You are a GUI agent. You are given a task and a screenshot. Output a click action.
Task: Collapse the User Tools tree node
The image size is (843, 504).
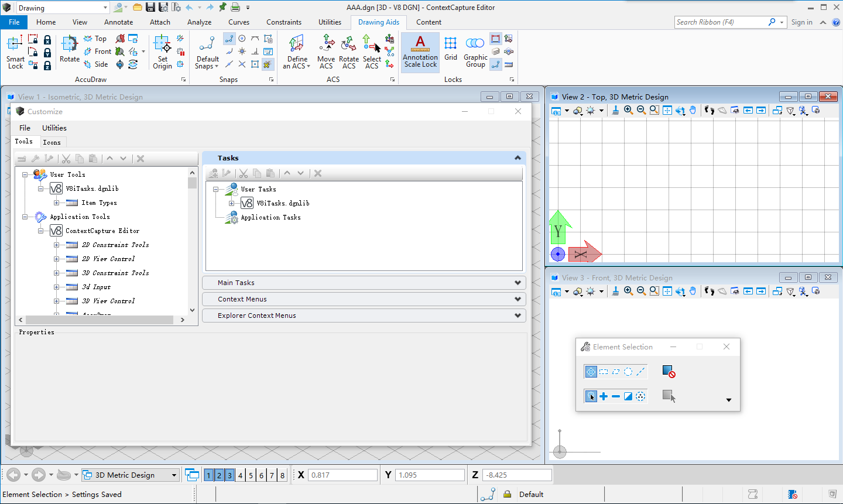(x=25, y=174)
